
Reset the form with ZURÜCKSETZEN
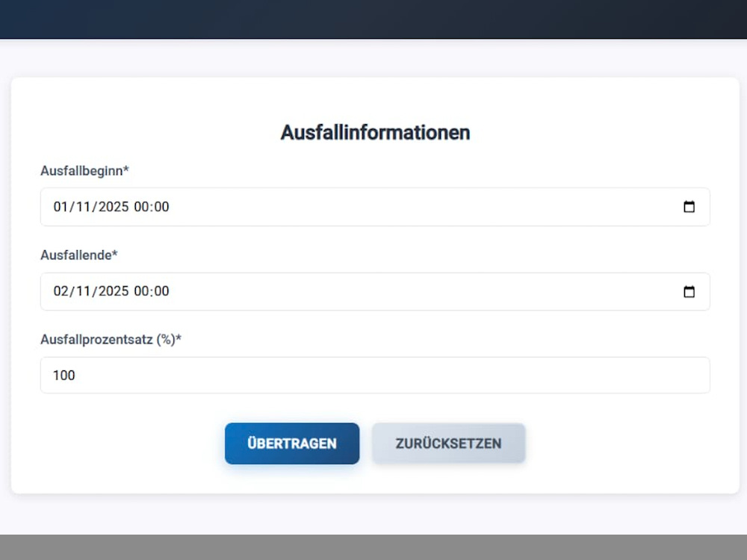coord(448,444)
